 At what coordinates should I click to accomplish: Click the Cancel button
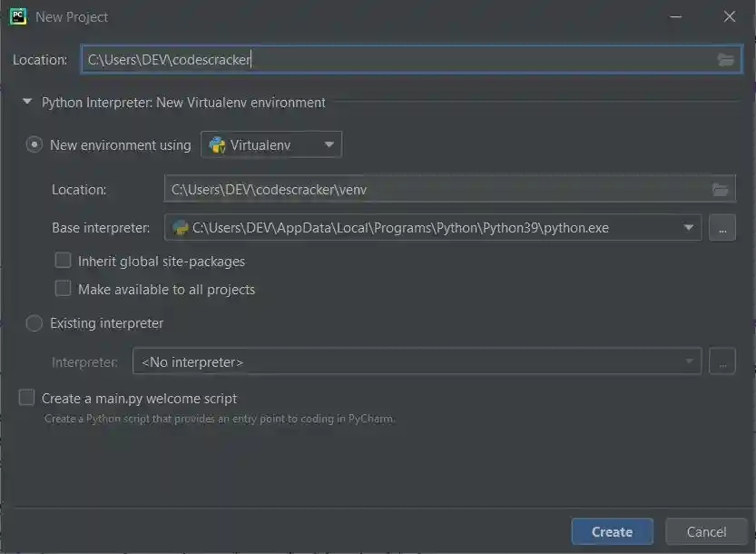click(x=706, y=531)
